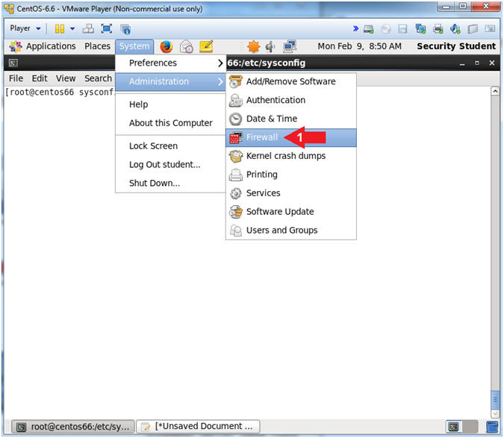The height and width of the screenshot is (438, 504).
Task: Click the workspace switcher second workspace
Action: pyautogui.click(x=470, y=427)
